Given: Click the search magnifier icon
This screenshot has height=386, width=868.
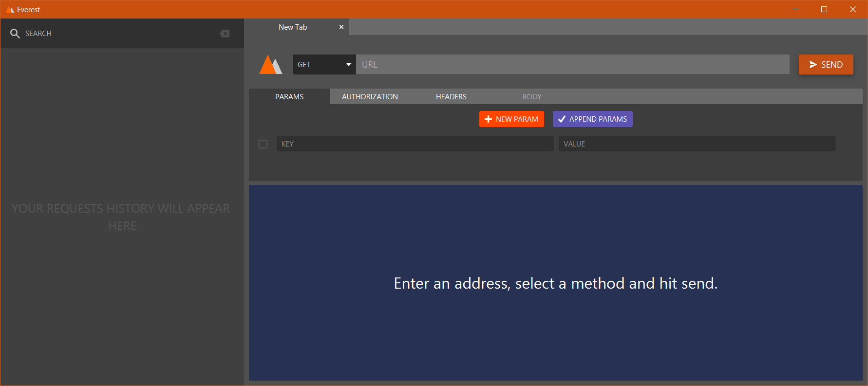Looking at the screenshot, I should click(x=15, y=34).
